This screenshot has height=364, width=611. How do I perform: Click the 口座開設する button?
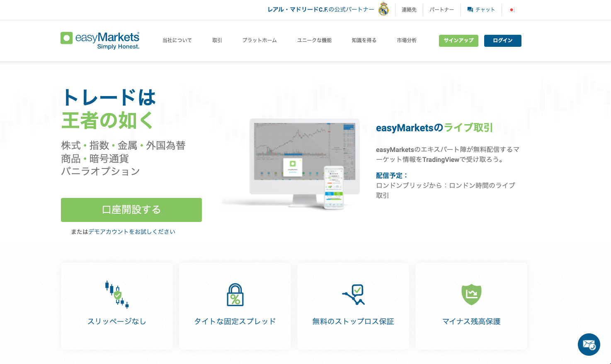pyautogui.click(x=131, y=210)
